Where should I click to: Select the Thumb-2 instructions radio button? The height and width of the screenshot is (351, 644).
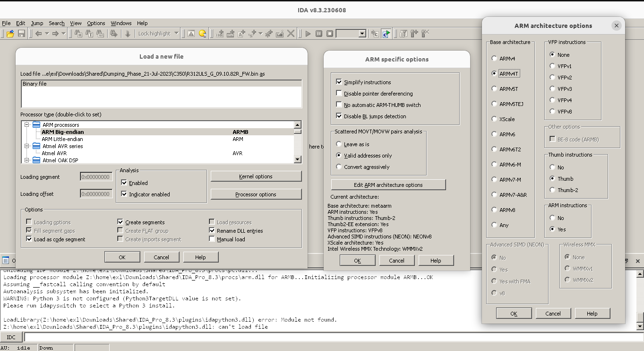[x=552, y=190]
